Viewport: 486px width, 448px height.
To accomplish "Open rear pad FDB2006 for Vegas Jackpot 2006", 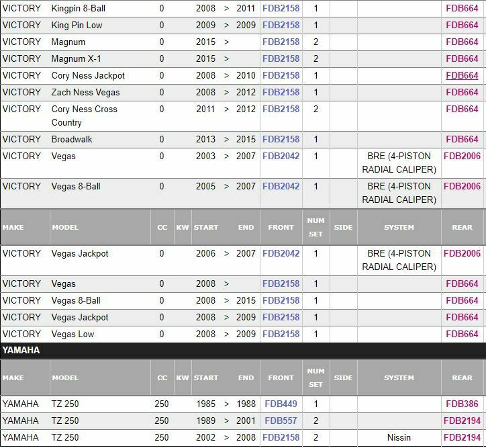I will pos(462,253).
